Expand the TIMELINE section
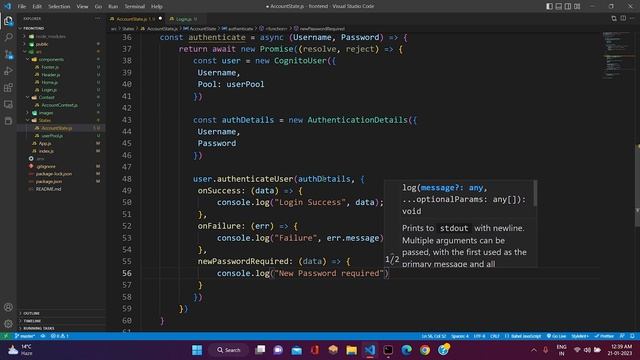 tap(32, 321)
